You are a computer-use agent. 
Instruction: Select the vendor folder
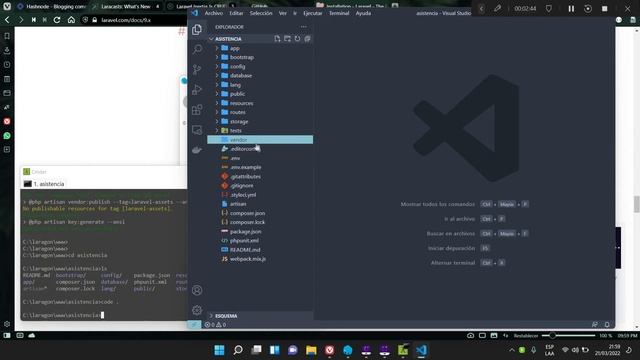(260, 140)
